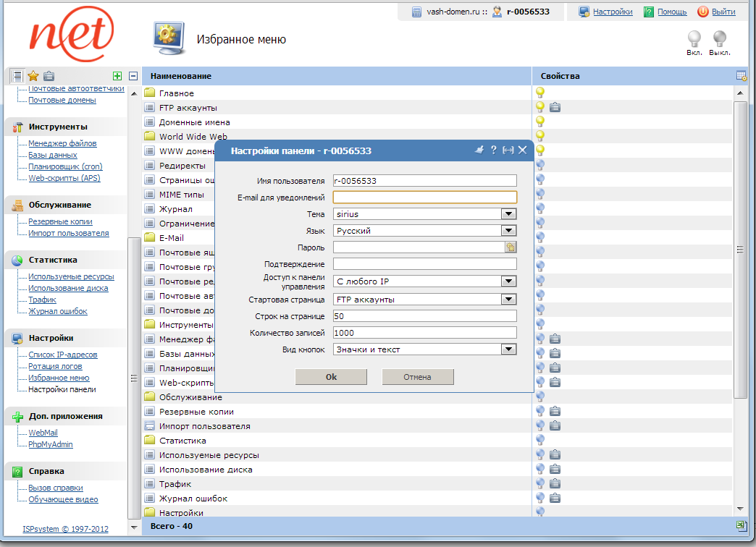Toggle the light bulb in Журнал ошибок row
The image size is (756, 547).
click(539, 498)
